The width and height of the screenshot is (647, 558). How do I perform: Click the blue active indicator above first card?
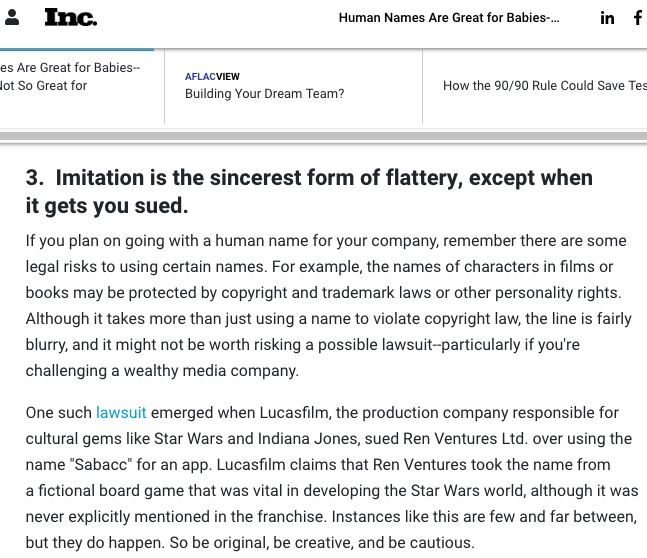[77, 49]
